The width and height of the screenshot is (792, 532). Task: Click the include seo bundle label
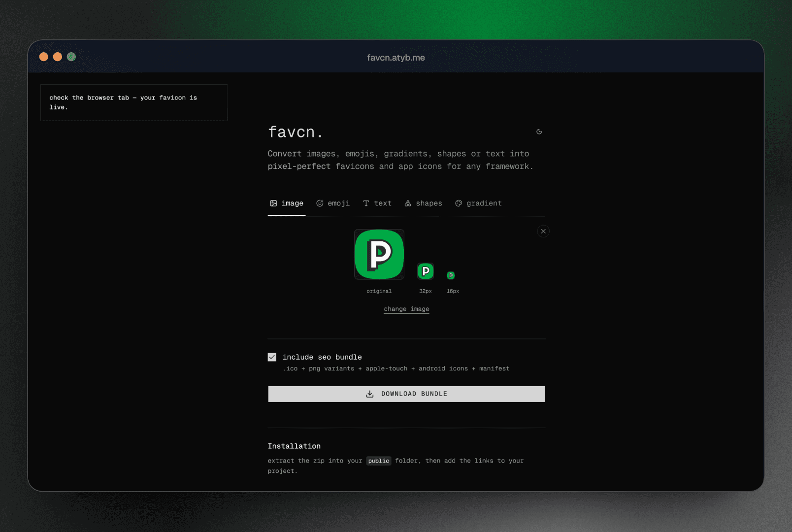point(322,357)
